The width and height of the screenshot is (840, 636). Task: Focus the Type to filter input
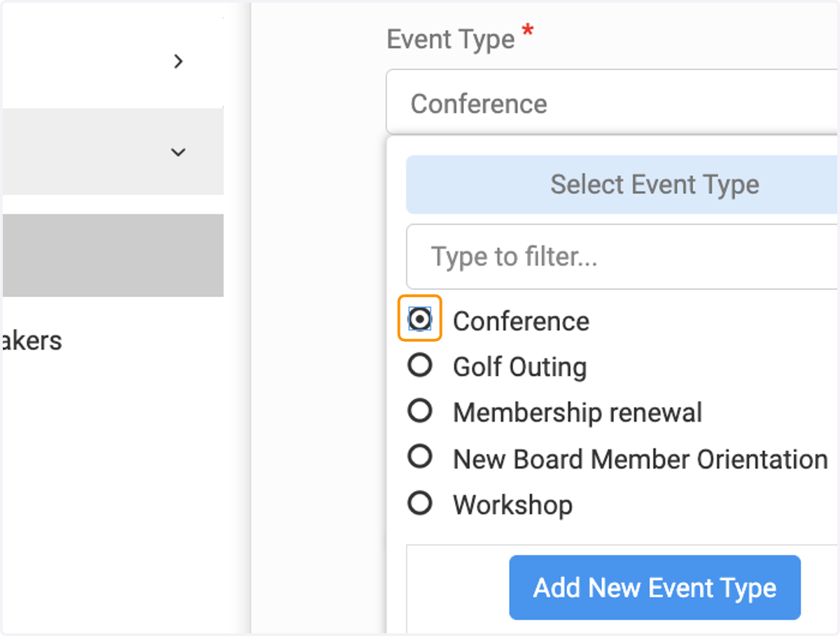[x=622, y=256]
